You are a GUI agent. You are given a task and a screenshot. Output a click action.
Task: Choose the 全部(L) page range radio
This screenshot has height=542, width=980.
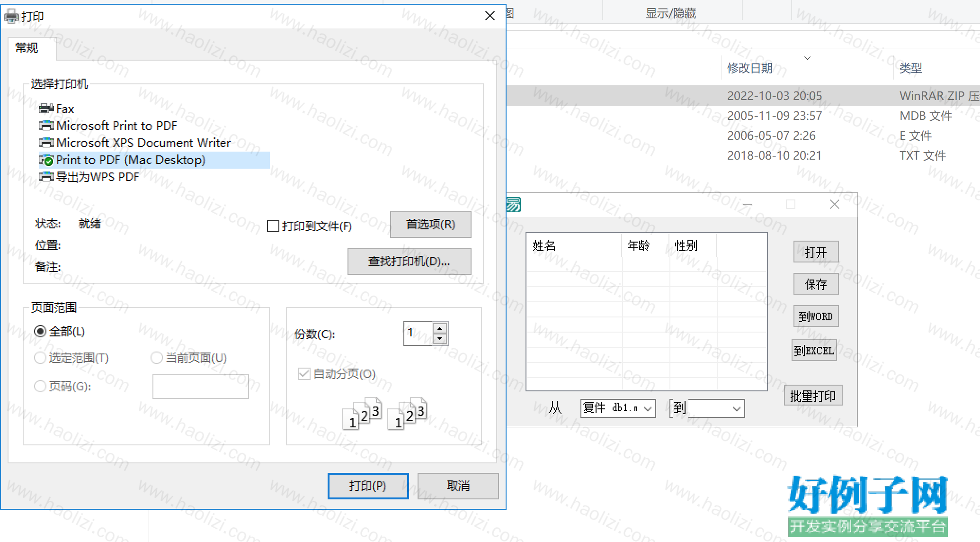coord(40,331)
